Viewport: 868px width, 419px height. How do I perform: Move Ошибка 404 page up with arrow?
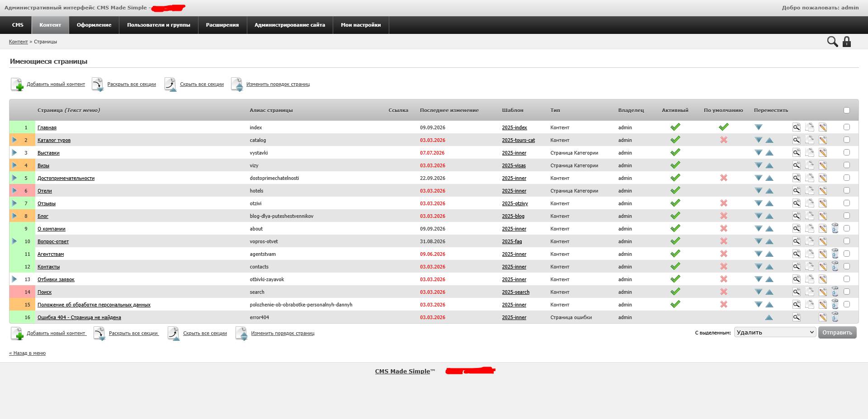click(x=769, y=317)
